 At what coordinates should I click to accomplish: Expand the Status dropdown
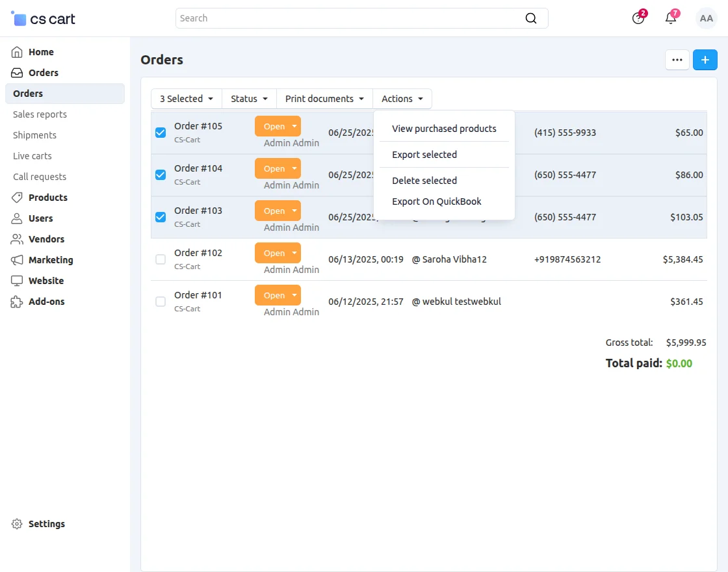point(249,99)
